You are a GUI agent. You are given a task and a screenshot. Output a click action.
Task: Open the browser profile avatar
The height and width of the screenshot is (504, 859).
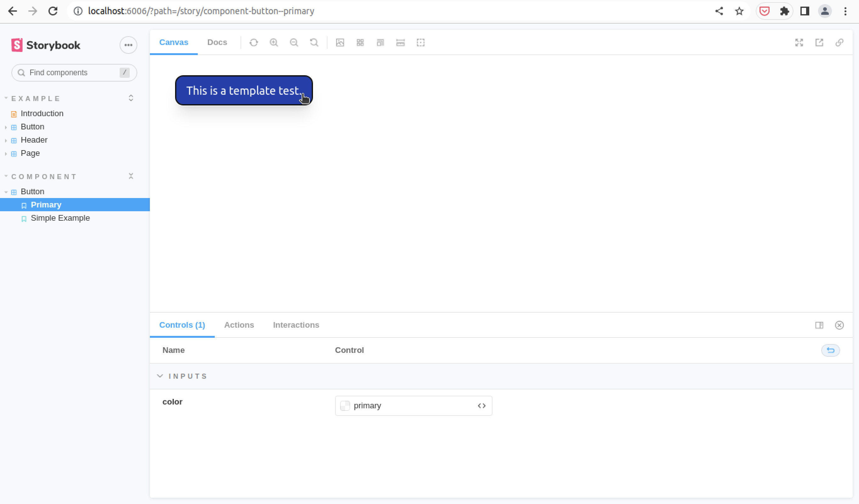825,11
